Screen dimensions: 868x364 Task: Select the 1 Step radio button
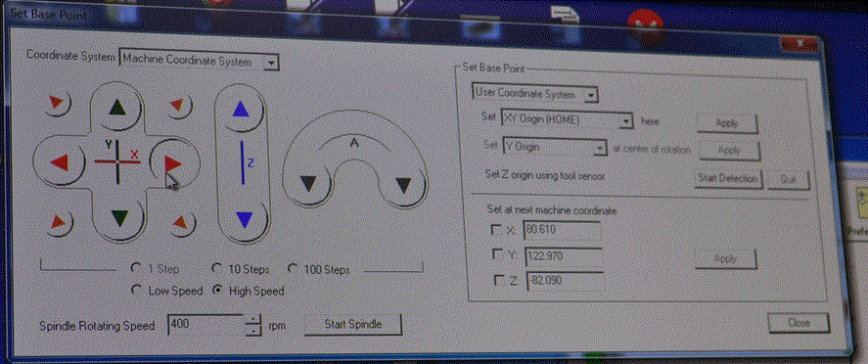(136, 268)
